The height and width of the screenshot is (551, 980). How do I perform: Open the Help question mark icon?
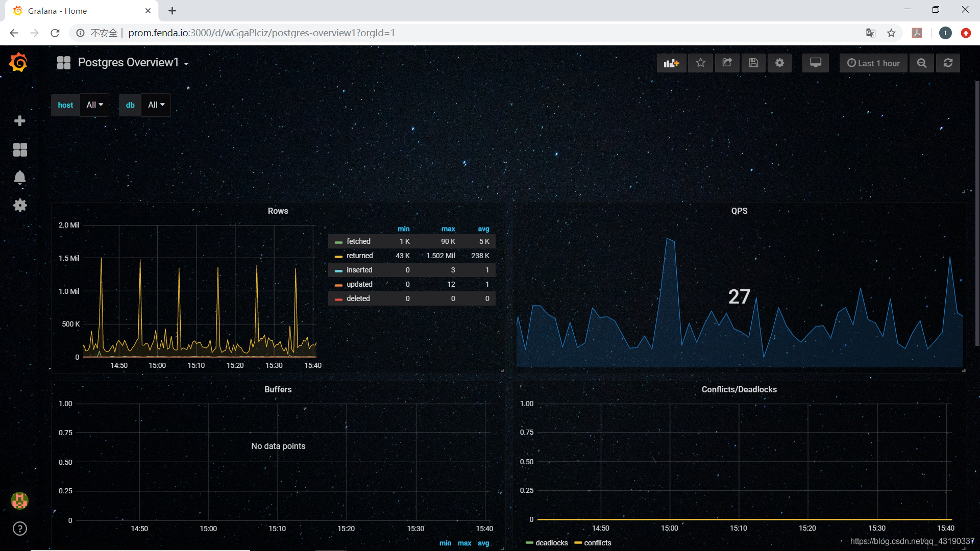[20, 529]
